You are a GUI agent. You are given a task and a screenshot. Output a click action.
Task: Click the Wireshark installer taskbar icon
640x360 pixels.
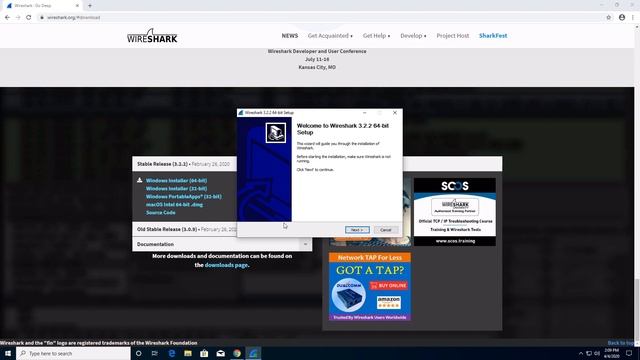253,353
